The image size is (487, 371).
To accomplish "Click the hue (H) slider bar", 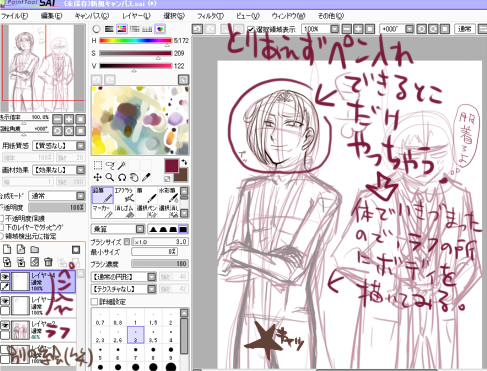I will click(135, 41).
